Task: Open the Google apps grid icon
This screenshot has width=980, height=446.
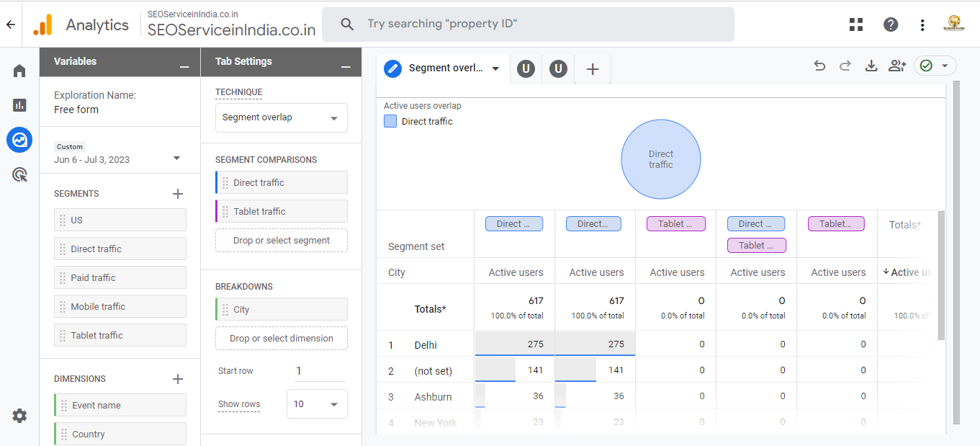Action: (856, 24)
